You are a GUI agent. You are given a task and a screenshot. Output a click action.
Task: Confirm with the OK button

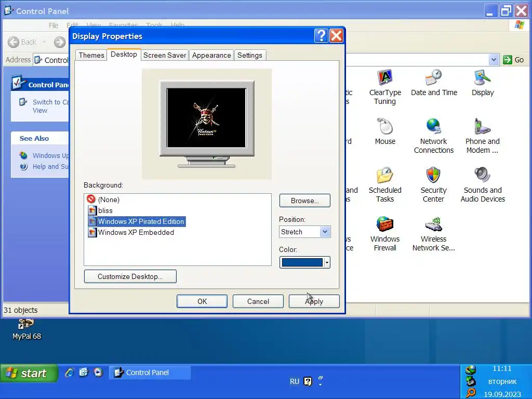pyautogui.click(x=202, y=301)
